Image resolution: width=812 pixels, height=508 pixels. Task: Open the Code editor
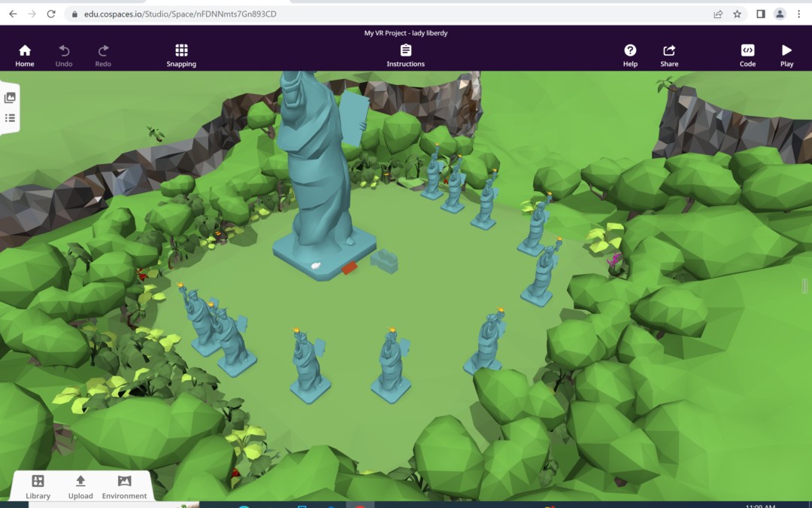tap(747, 56)
